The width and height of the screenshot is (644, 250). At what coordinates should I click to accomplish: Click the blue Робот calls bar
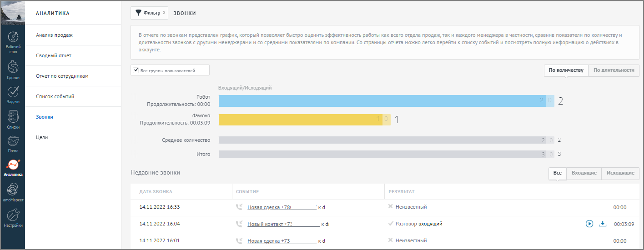(x=382, y=101)
